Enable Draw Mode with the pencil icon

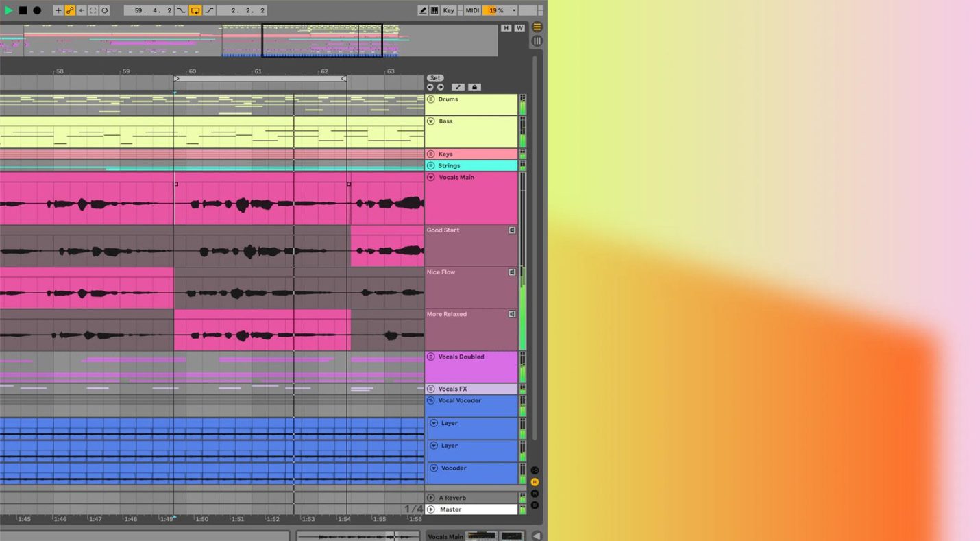423,10
